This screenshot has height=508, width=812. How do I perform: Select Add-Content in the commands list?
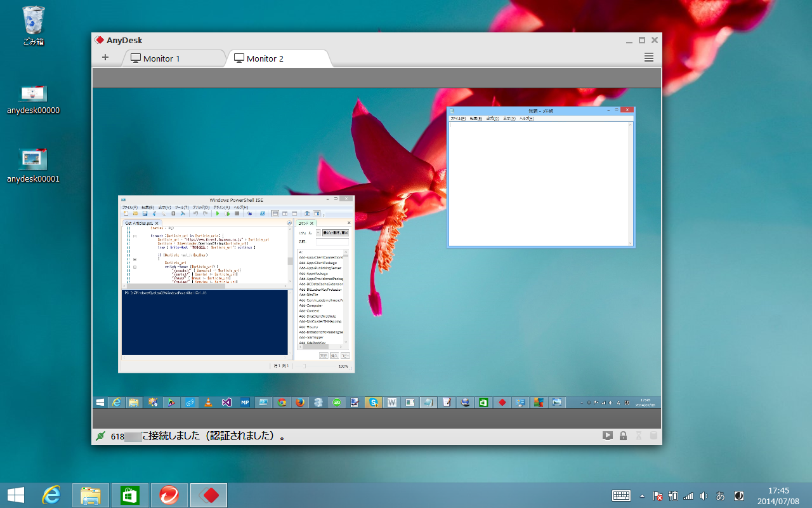click(310, 311)
